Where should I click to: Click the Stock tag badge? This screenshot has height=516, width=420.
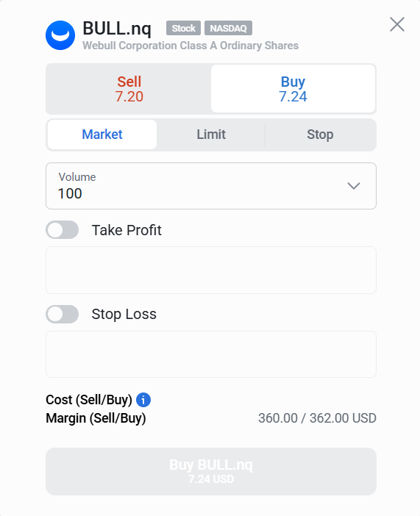tap(183, 28)
